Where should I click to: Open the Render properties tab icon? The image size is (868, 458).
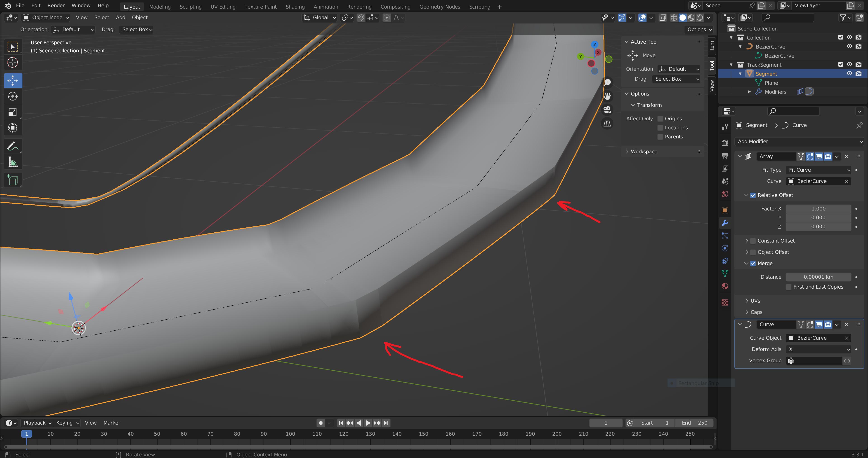pyautogui.click(x=725, y=143)
